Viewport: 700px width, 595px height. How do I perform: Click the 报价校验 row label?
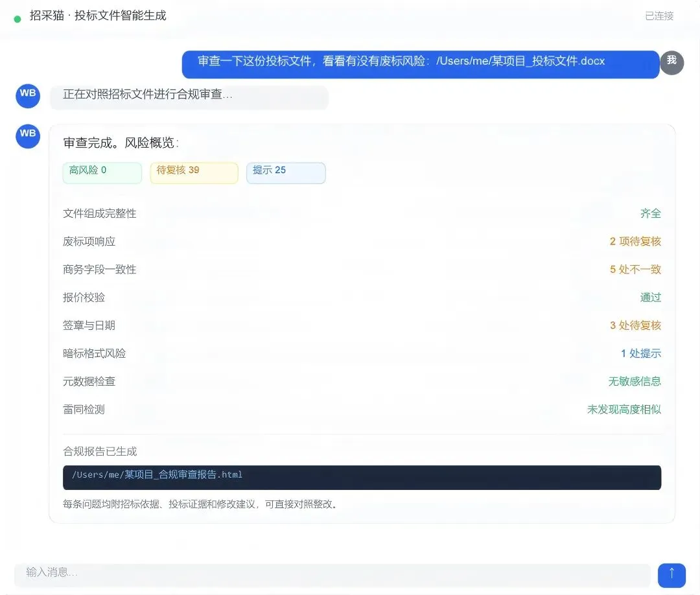click(x=84, y=297)
